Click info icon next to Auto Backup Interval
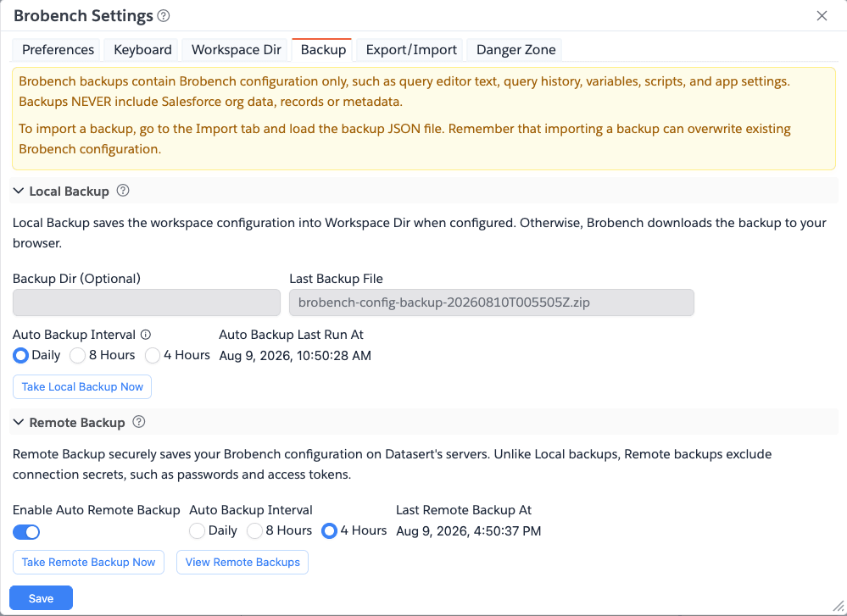The height and width of the screenshot is (616, 847). click(x=146, y=335)
